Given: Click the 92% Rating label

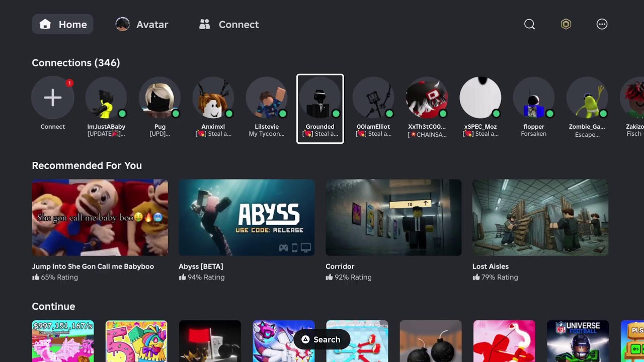Looking at the screenshot, I should click(x=349, y=277).
